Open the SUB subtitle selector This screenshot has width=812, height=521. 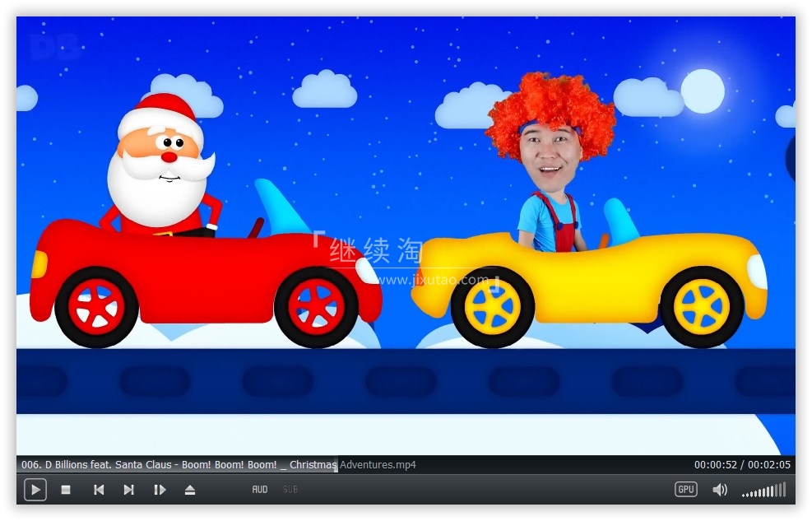click(290, 490)
